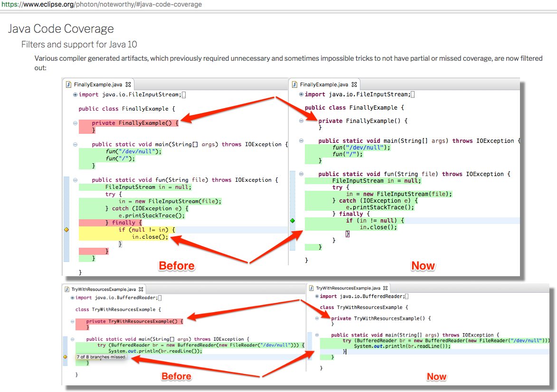Close the Before TryWithResourcesExample.java tab

coord(141,289)
